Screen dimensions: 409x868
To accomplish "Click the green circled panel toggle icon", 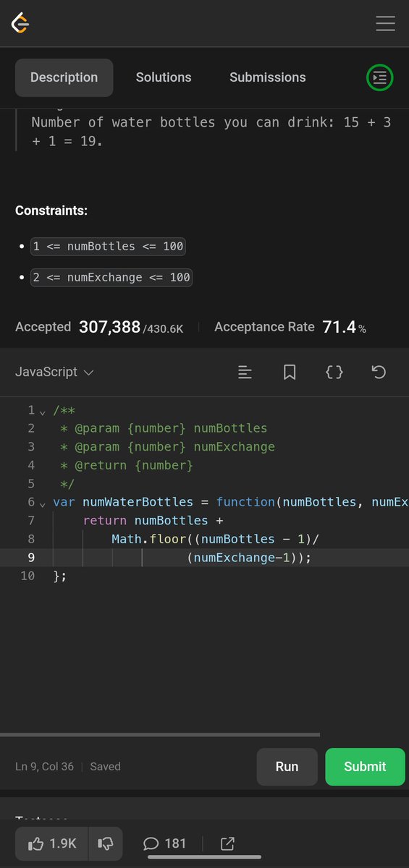I will 379,77.
